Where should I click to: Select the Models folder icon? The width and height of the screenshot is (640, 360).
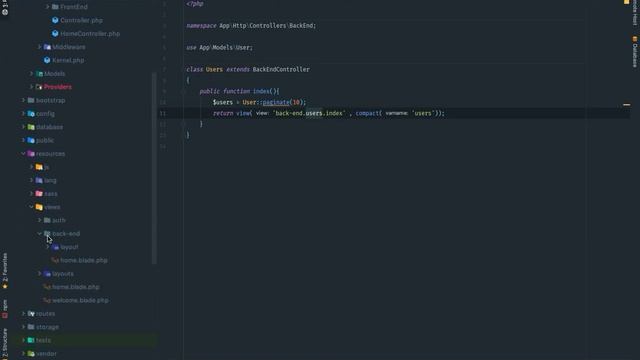point(39,73)
